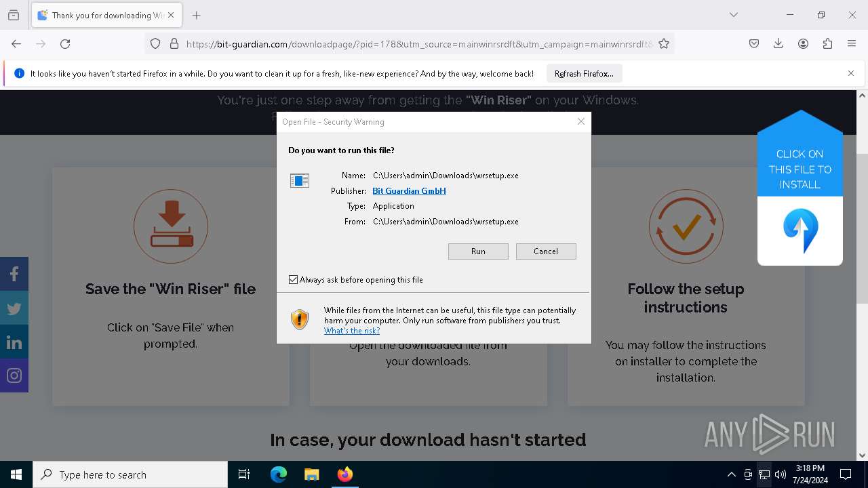This screenshot has width=868, height=488.
Task: Uncheck 'Always ask before opening this file'
Action: pos(293,280)
